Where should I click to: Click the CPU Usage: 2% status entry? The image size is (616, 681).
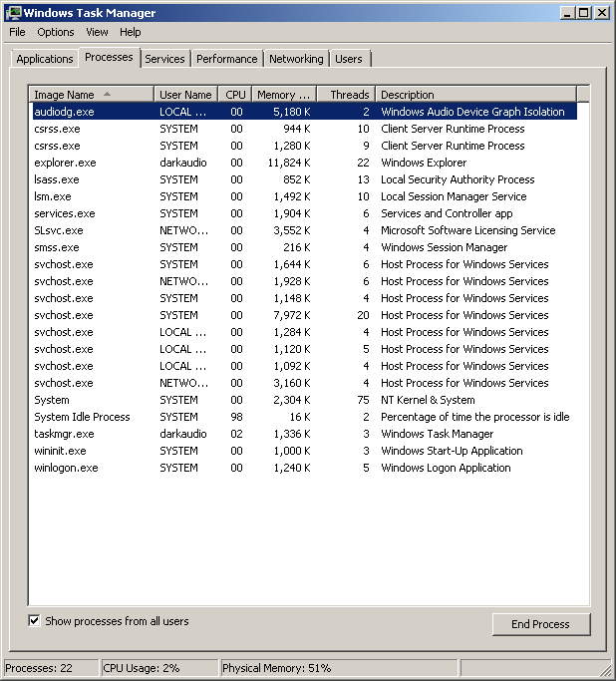[x=159, y=668]
